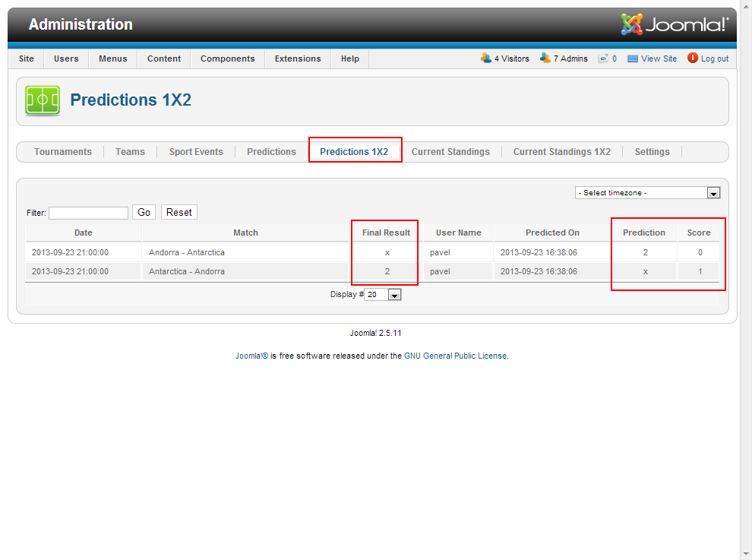
Task: Open the Site menu
Action: point(27,59)
